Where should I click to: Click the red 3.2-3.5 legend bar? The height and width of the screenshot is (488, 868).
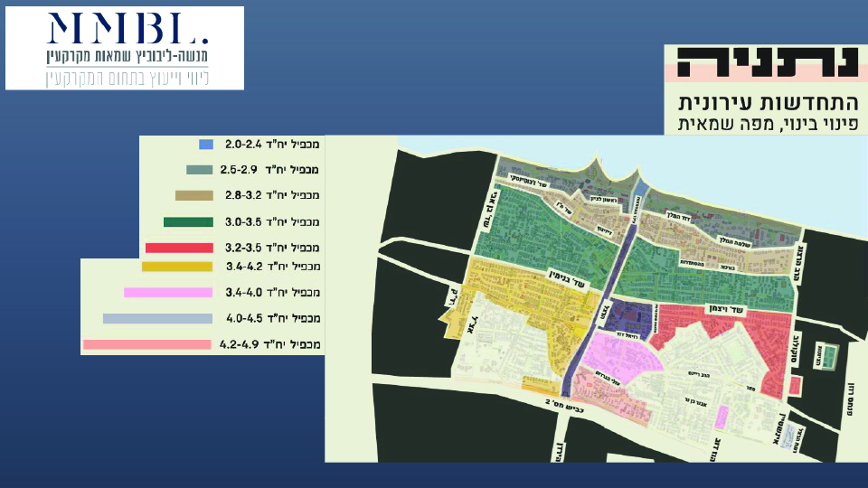click(178, 248)
